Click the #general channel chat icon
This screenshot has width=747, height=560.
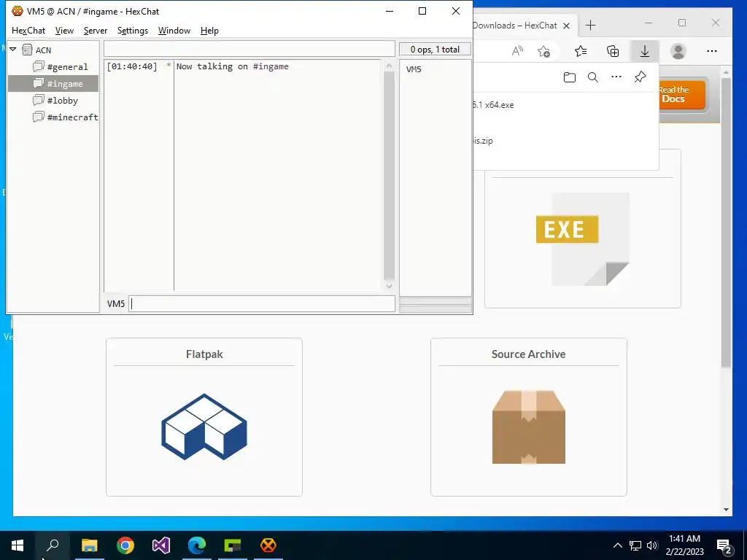click(39, 66)
